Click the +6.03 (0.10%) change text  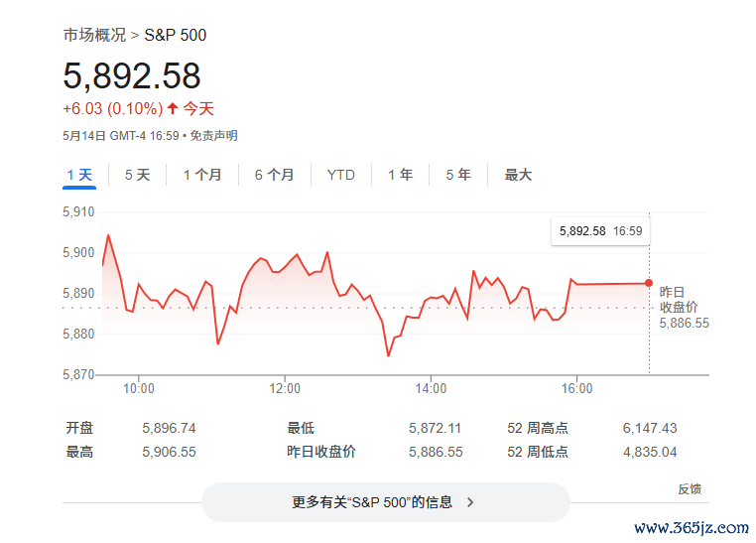point(113,108)
